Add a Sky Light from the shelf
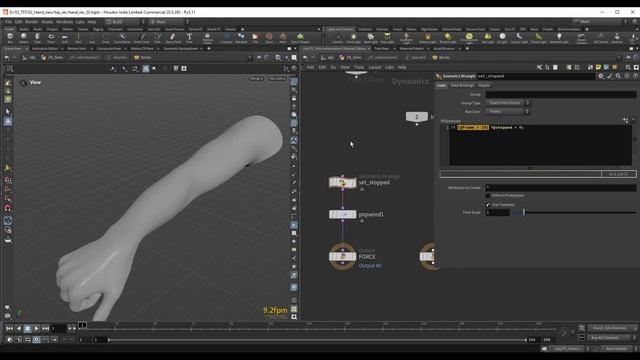This screenshot has height=360, width=640. [488, 38]
